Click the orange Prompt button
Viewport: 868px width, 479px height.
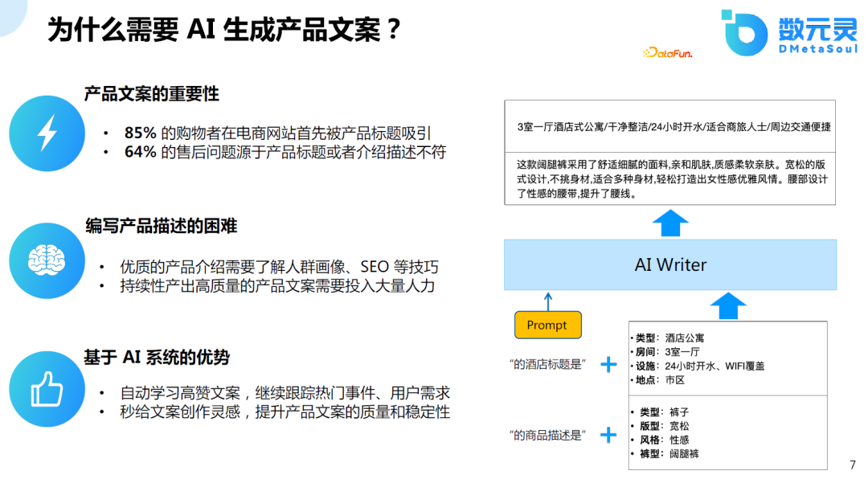pyautogui.click(x=548, y=325)
